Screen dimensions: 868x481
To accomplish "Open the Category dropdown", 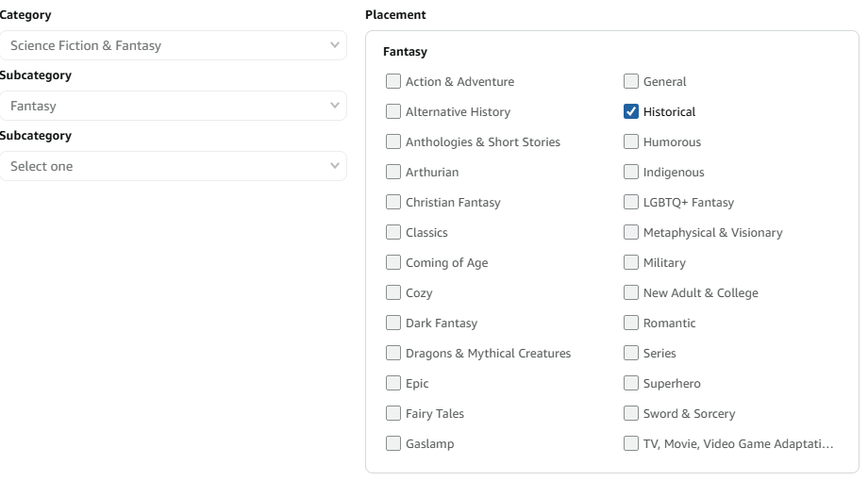I will [173, 45].
